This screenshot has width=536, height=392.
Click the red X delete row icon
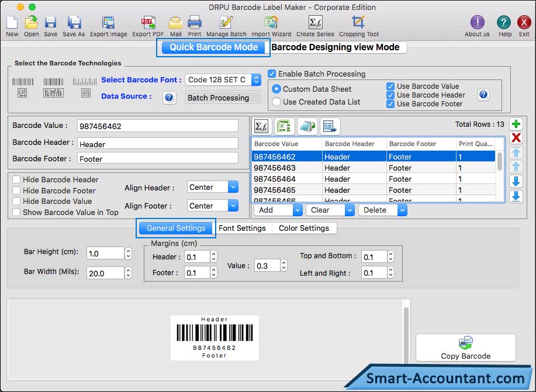click(516, 138)
